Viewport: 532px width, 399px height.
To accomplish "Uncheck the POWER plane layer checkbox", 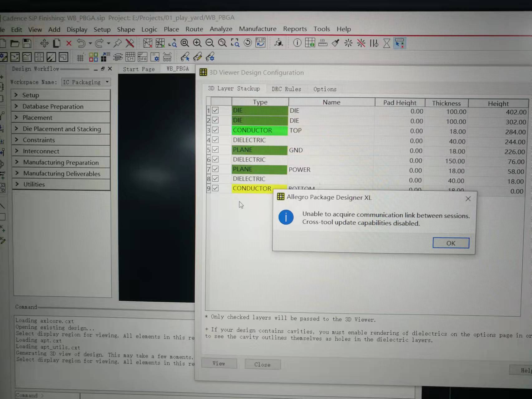I will (215, 169).
